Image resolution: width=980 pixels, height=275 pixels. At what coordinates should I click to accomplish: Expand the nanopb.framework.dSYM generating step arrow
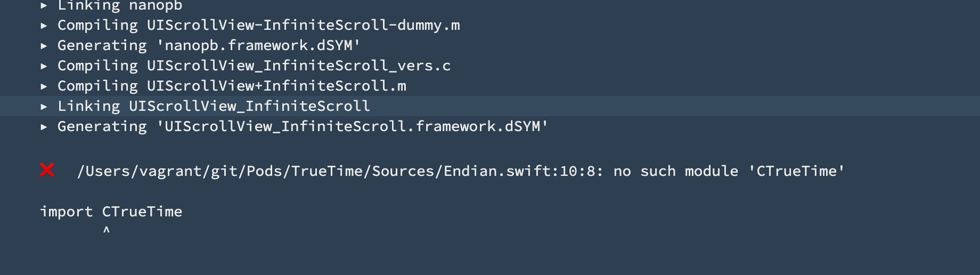point(44,45)
